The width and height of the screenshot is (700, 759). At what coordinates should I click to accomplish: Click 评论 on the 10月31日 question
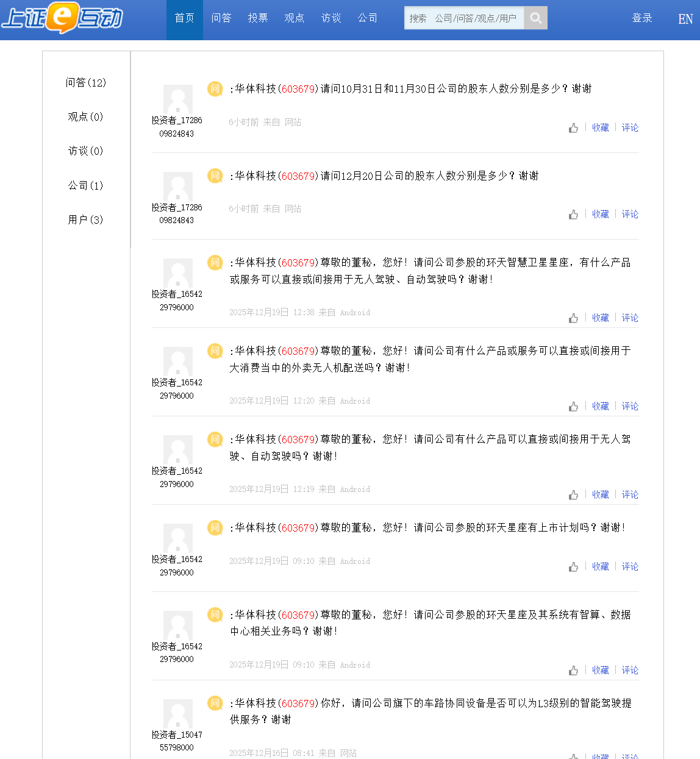coord(630,127)
